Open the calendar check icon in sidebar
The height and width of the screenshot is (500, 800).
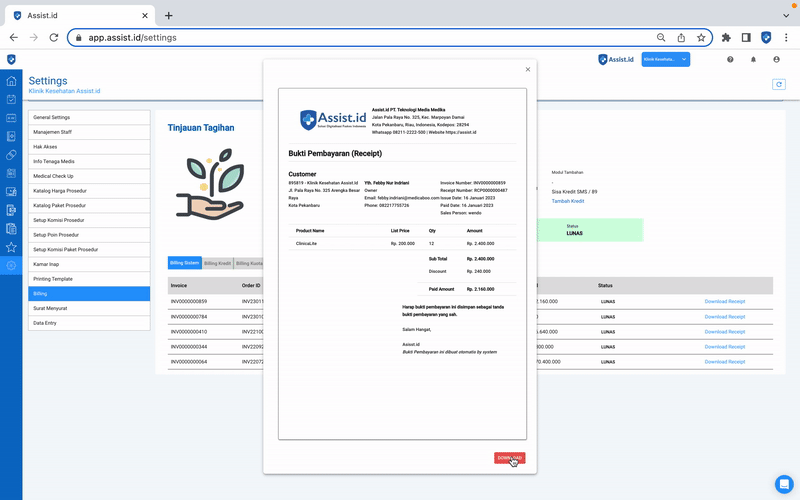click(x=11, y=99)
